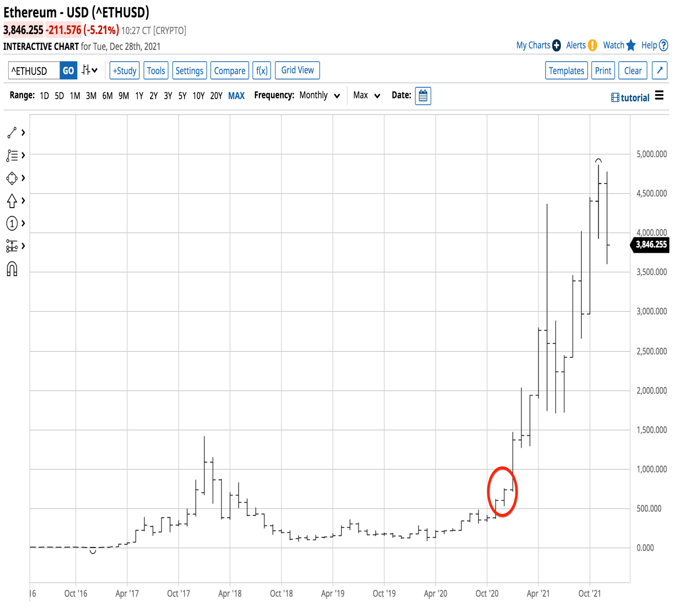The image size is (686, 616).
Task: Click the +Study button
Action: pos(124,70)
